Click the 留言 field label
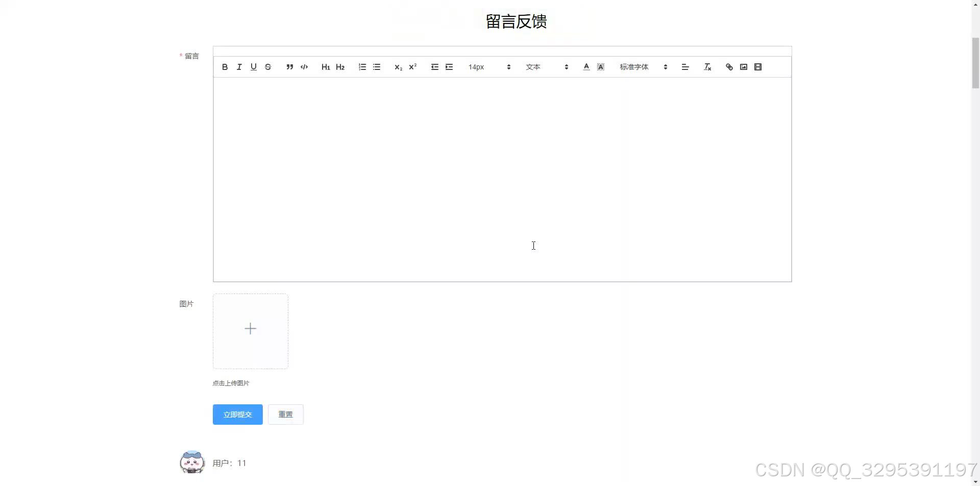 click(191, 56)
